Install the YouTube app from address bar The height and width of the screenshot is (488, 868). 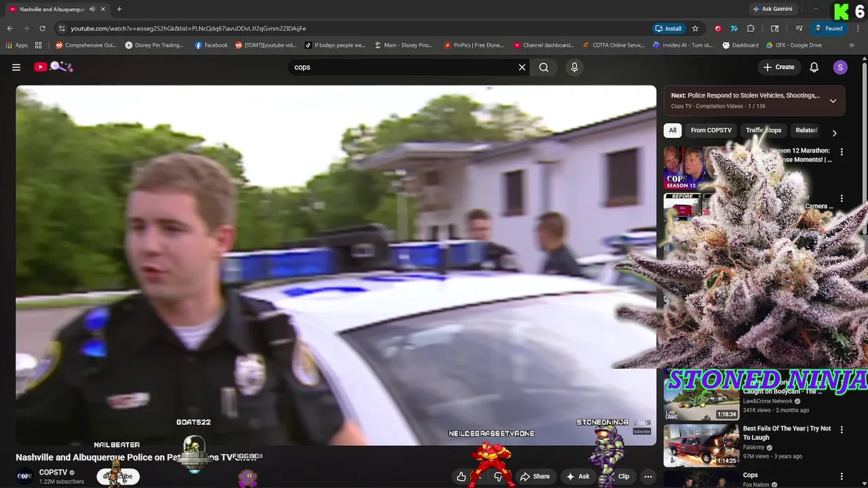tap(669, 28)
